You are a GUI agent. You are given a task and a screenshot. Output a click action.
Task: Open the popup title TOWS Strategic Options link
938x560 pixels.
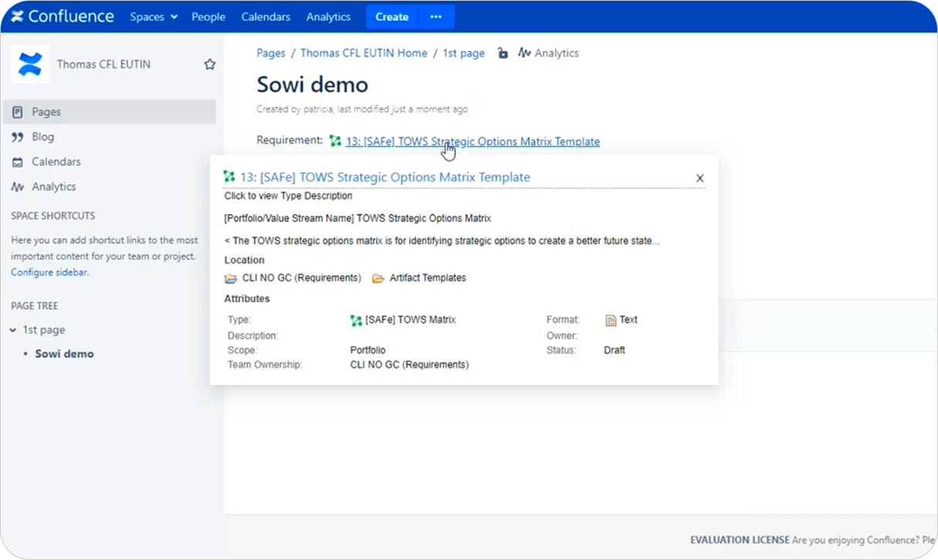click(385, 177)
